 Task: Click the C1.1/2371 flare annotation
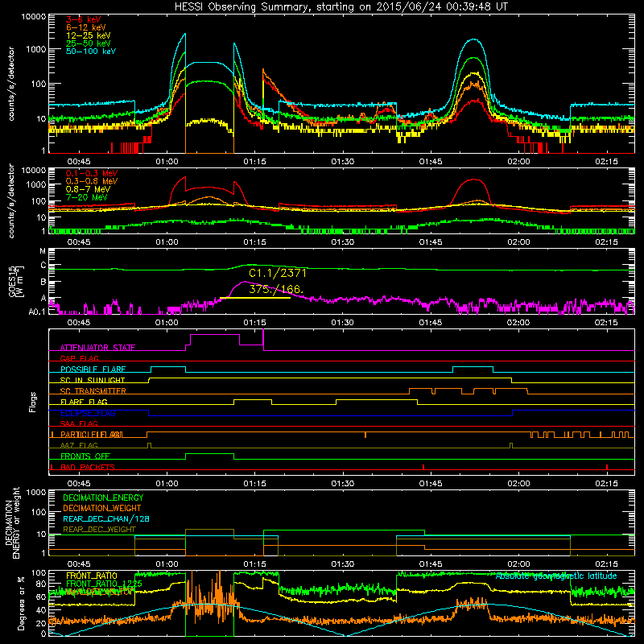278,273
